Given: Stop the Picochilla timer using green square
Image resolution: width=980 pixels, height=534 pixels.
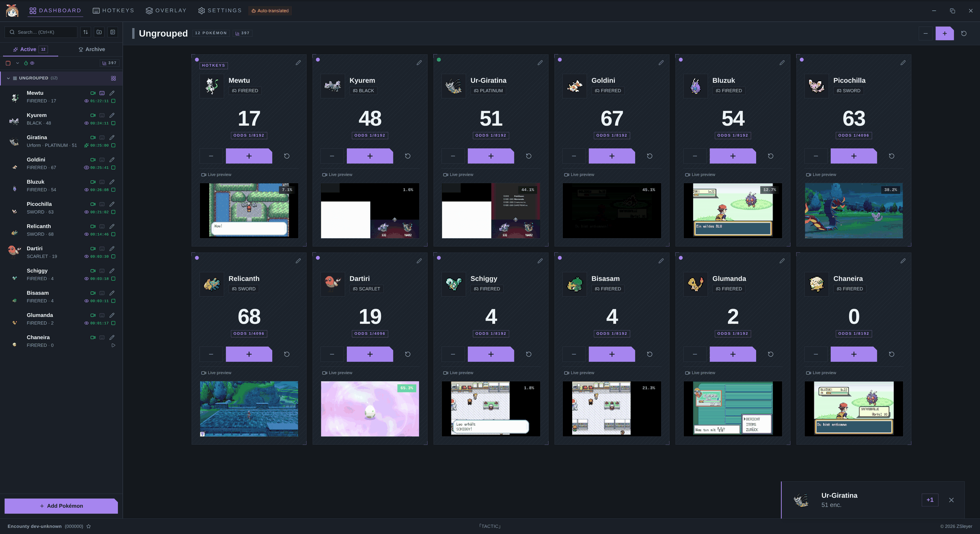Looking at the screenshot, I should pos(113,212).
